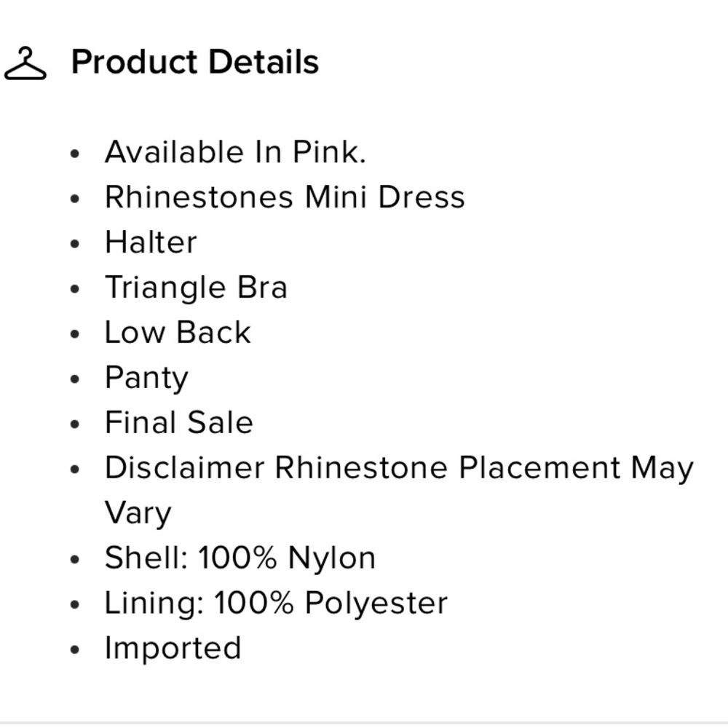Click the bullet before 'Shell: 100% Nylon'
728x728 pixels.
point(76,561)
